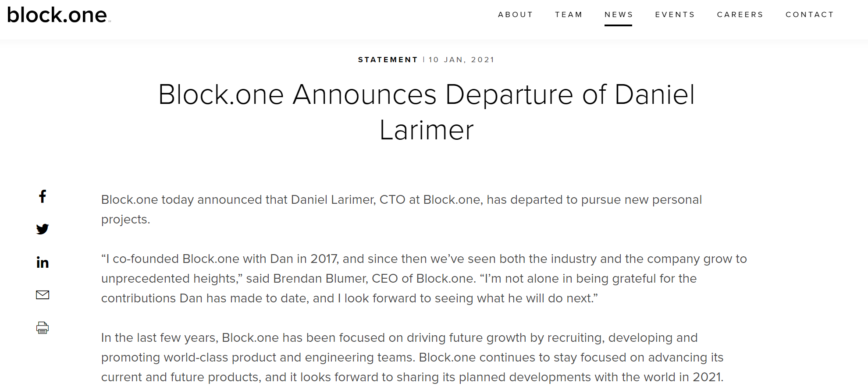Click the article headline about Daniel Larimer
The height and width of the screenshot is (390, 868).
click(427, 112)
